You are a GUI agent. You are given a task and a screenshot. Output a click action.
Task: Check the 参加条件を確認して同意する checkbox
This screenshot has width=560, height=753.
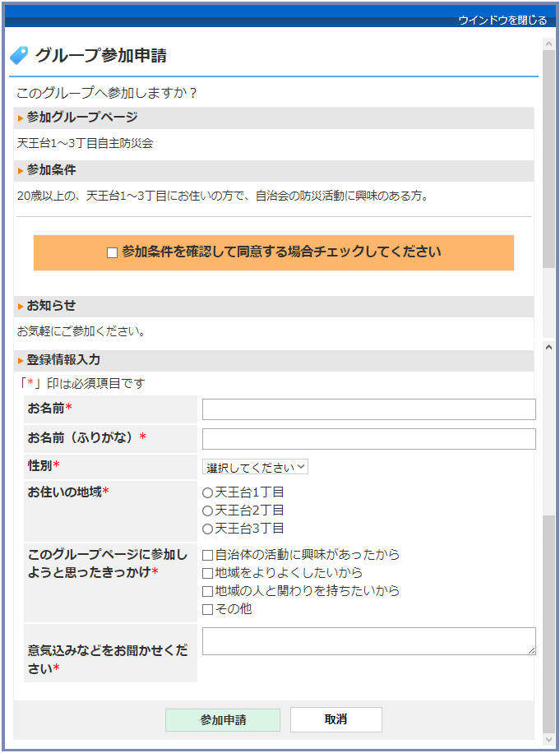tap(113, 253)
